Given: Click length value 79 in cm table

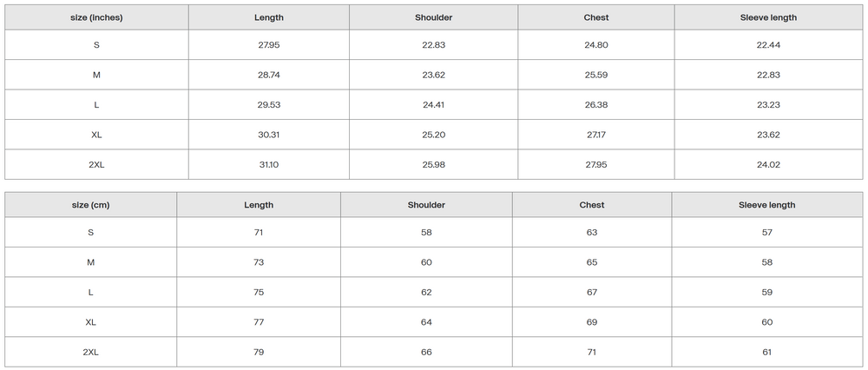Looking at the screenshot, I should 259,352.
